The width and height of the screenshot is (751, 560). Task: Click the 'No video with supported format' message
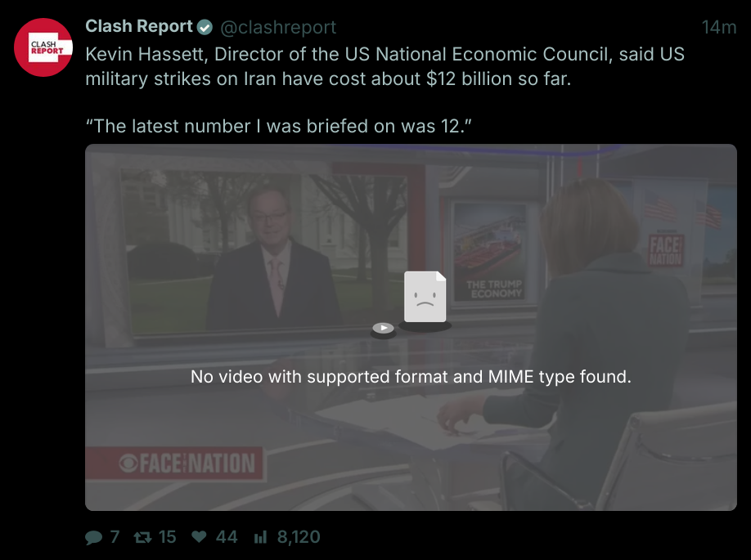tap(411, 377)
